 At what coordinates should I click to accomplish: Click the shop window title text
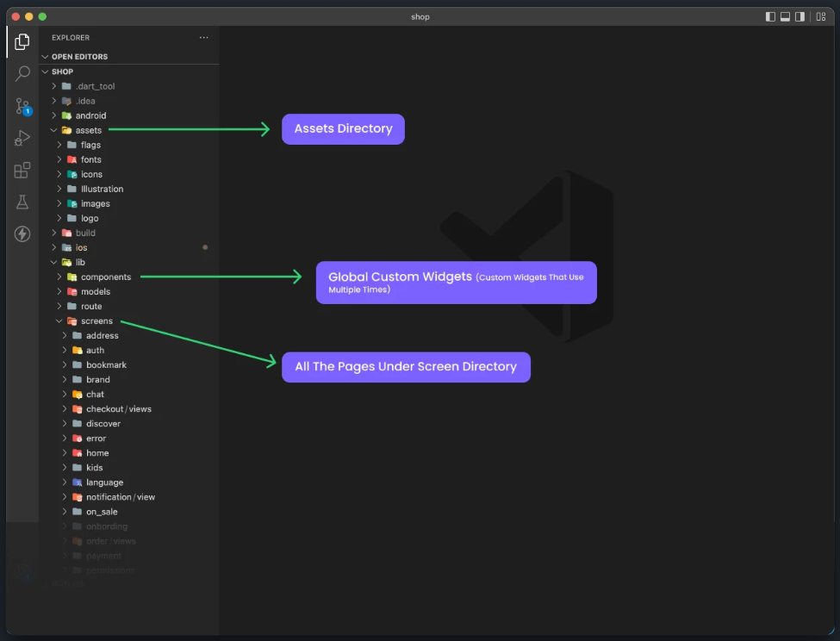point(420,17)
